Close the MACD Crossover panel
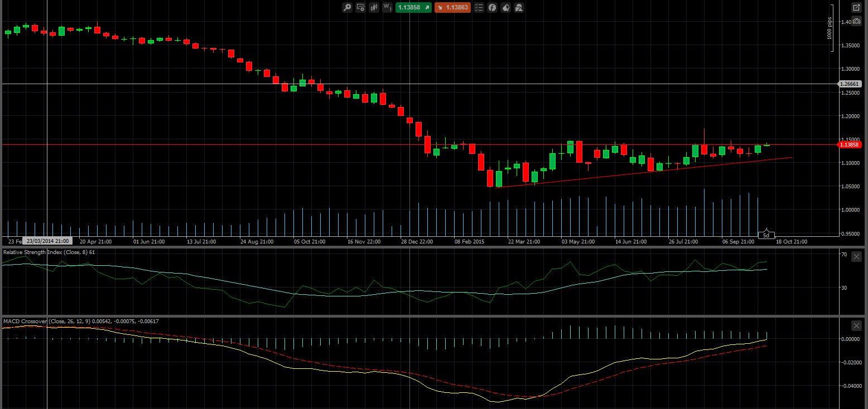This screenshot has width=868, height=409. coord(856,325)
